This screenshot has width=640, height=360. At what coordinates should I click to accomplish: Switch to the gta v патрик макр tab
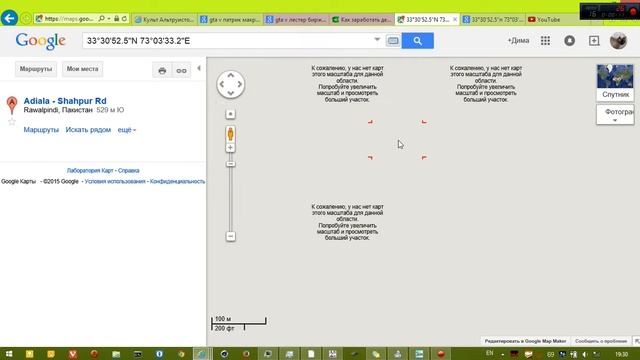pos(231,19)
